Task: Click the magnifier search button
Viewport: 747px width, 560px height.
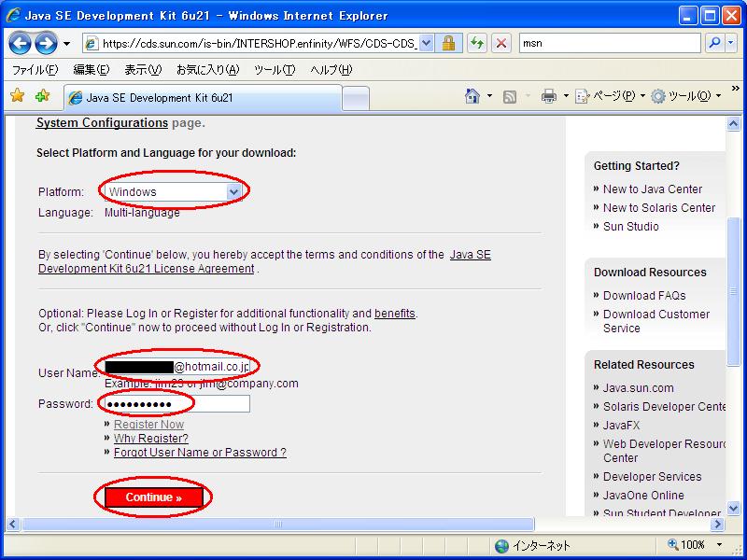Action: click(714, 43)
